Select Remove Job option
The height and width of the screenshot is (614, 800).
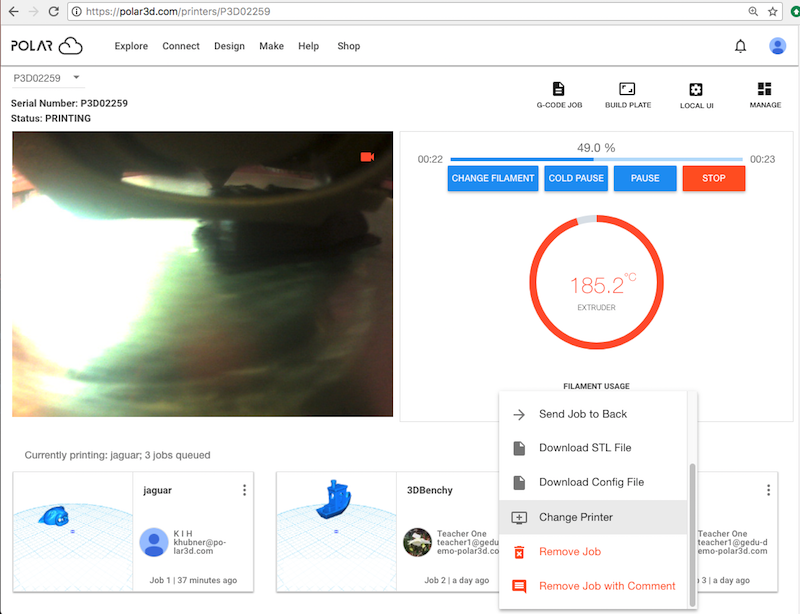click(593, 552)
